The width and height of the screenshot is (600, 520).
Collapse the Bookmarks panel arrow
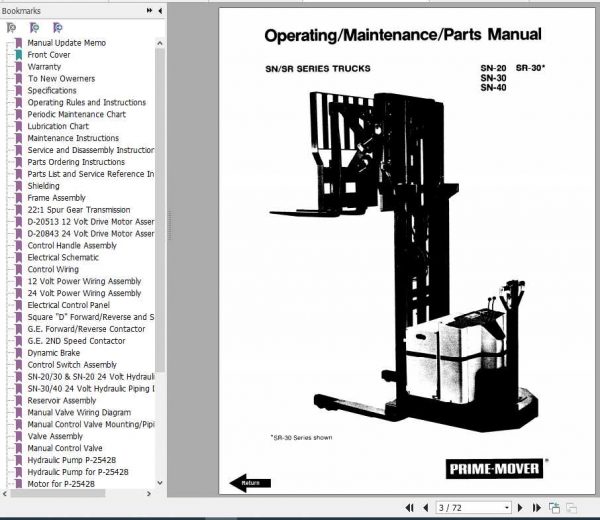coord(160,11)
